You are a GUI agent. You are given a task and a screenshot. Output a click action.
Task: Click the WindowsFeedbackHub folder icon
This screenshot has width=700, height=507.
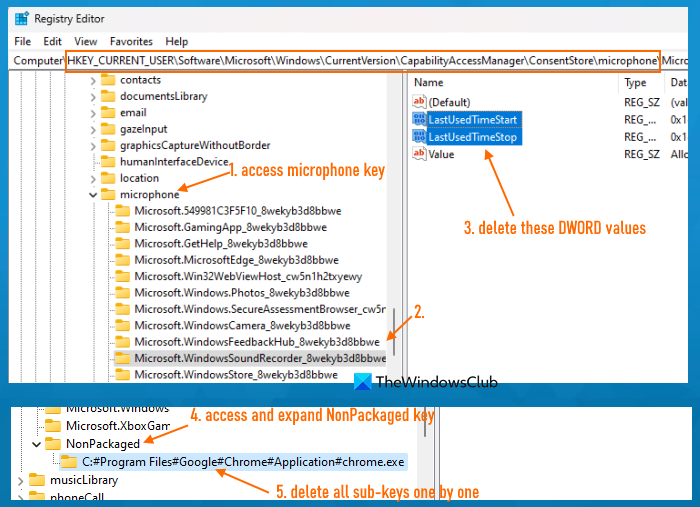click(123, 341)
